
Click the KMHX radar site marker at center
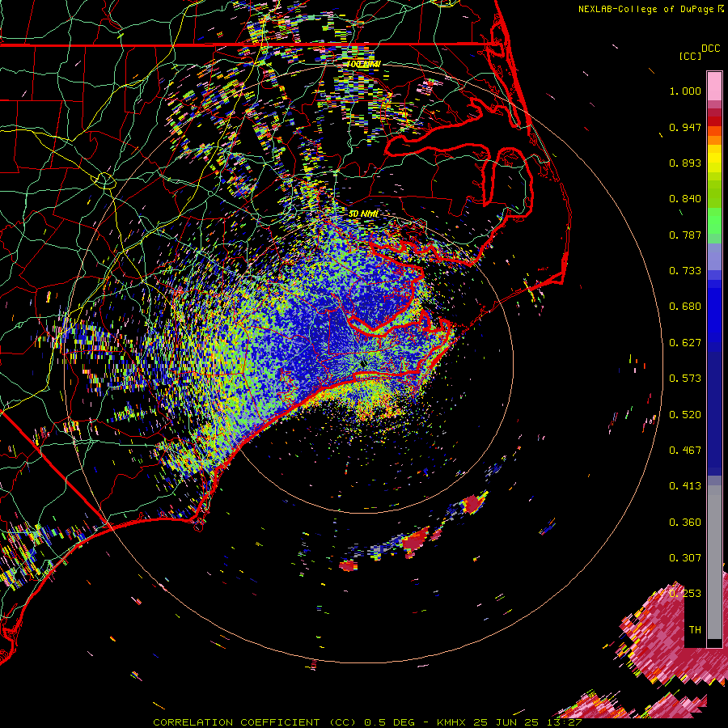[363, 363]
